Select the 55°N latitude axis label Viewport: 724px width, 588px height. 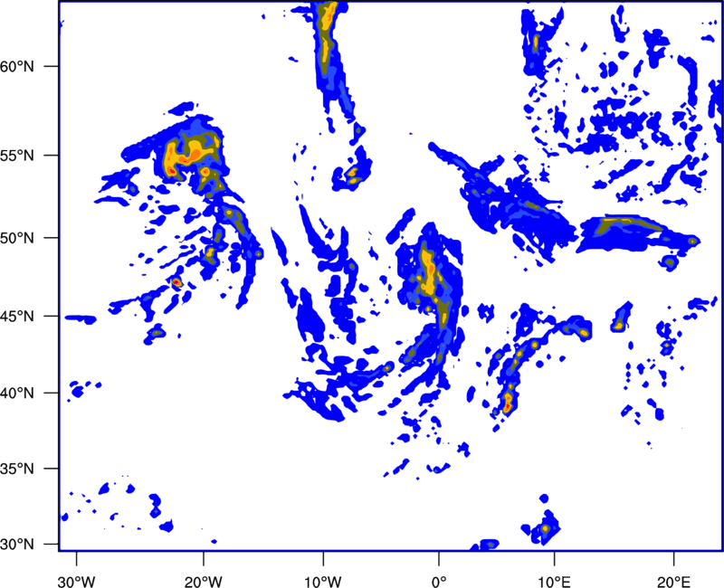(17, 155)
